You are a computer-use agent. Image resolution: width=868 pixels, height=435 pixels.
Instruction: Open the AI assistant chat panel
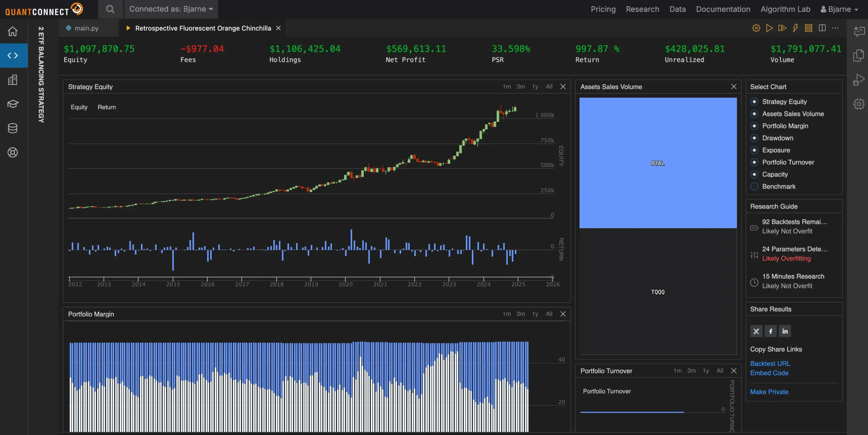860,32
